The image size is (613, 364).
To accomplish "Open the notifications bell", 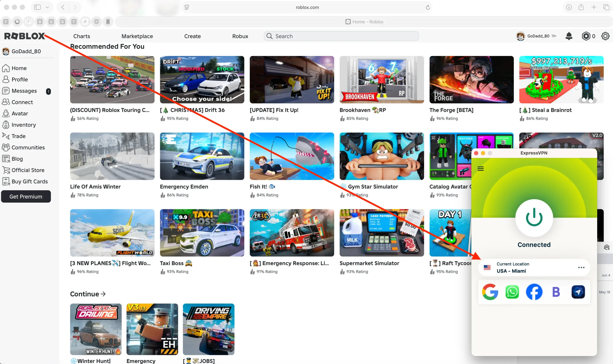I will [568, 36].
